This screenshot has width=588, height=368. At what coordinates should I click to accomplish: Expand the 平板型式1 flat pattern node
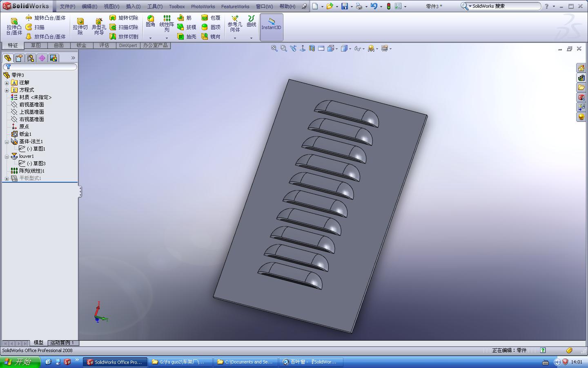pyautogui.click(x=7, y=179)
